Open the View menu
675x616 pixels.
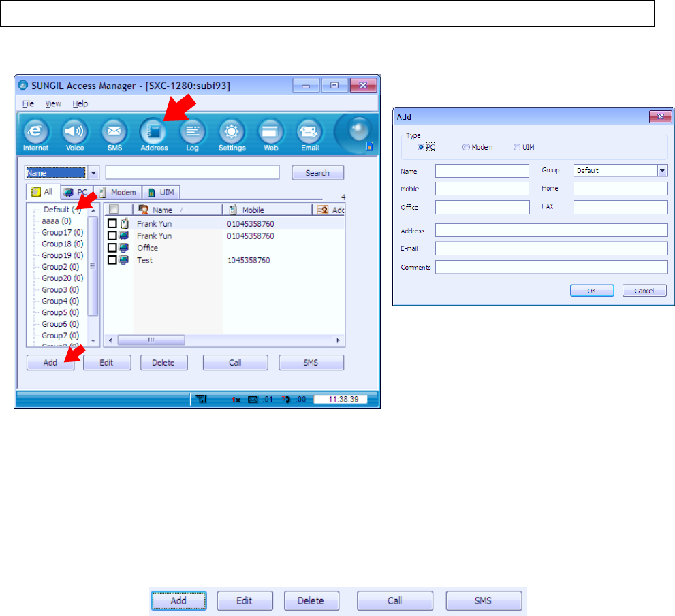[x=53, y=103]
